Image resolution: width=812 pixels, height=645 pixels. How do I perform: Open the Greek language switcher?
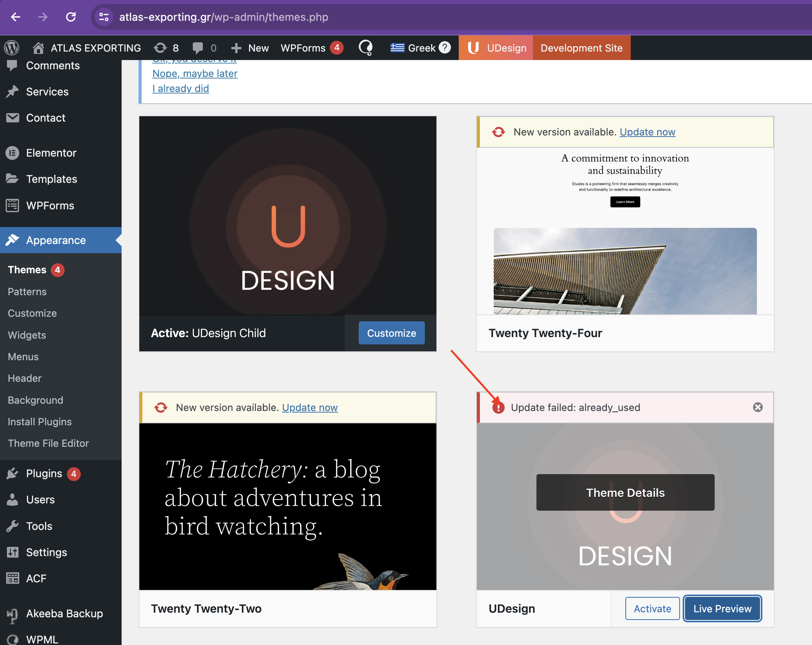coord(413,48)
